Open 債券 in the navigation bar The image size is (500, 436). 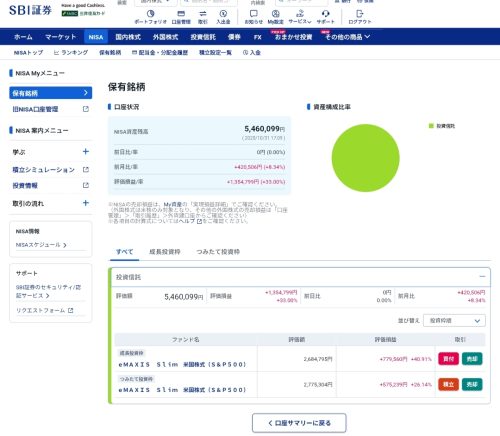(234, 37)
